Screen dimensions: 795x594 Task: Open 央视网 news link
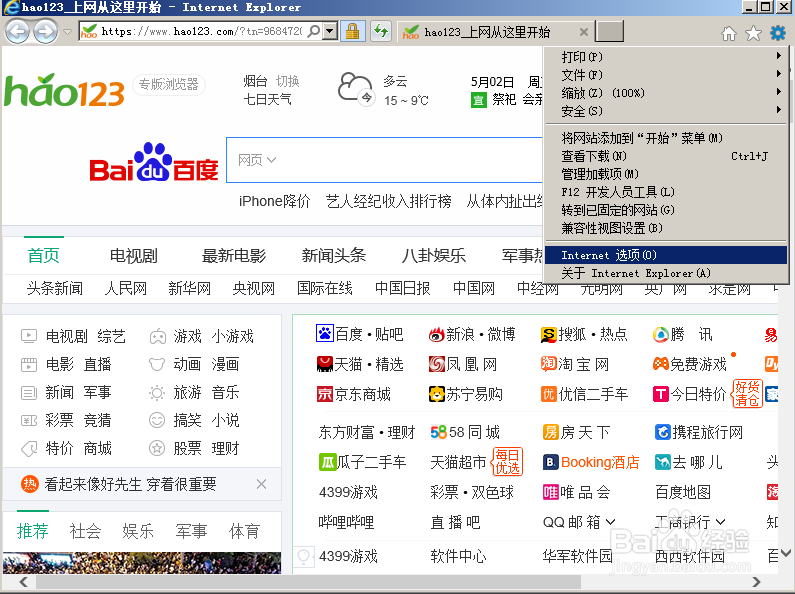[254, 288]
